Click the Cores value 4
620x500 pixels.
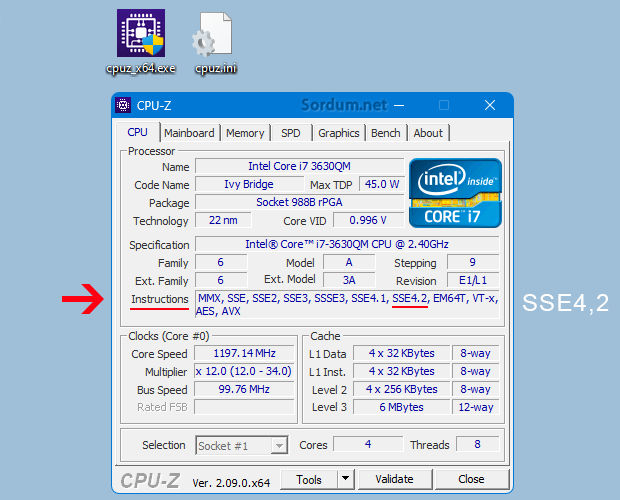tap(368, 444)
